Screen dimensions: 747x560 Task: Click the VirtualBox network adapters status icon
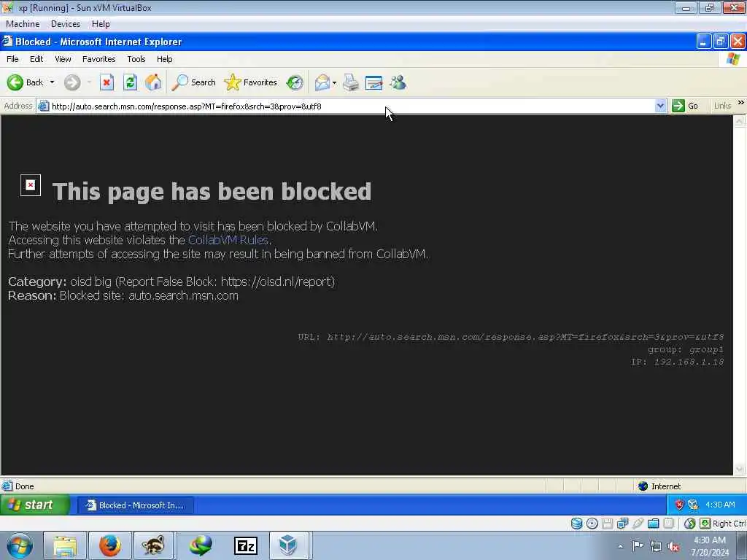pyautogui.click(x=622, y=524)
